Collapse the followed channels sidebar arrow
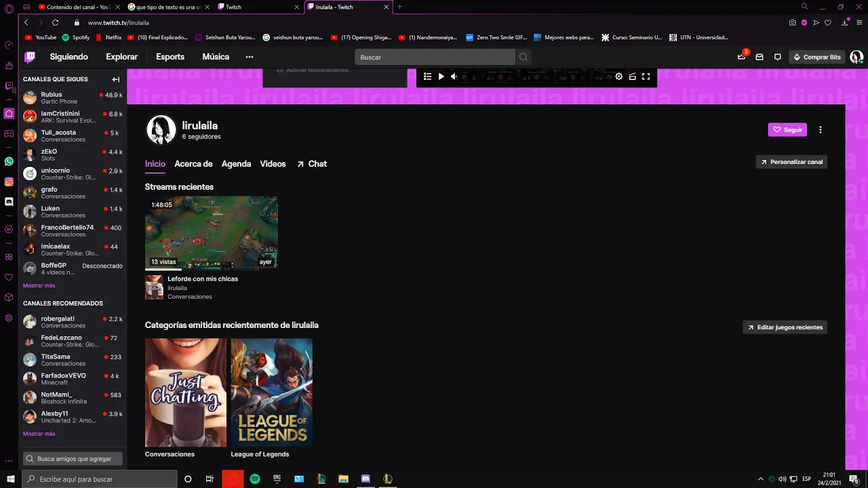Image resolution: width=868 pixels, height=488 pixels. [116, 79]
